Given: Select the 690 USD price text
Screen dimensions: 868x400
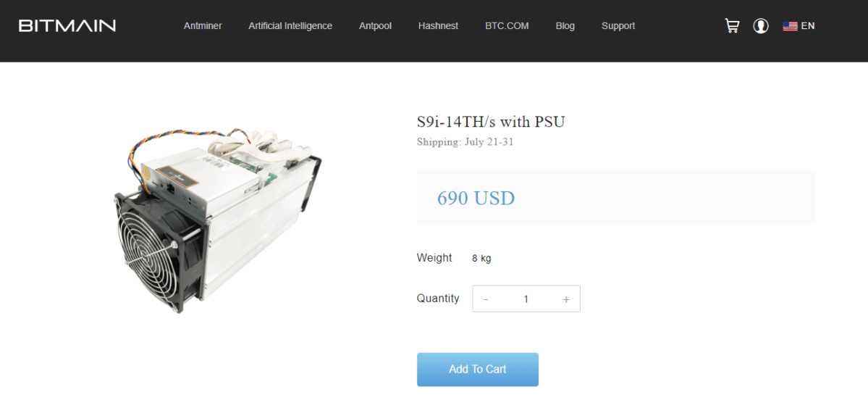Looking at the screenshot, I should click(476, 198).
